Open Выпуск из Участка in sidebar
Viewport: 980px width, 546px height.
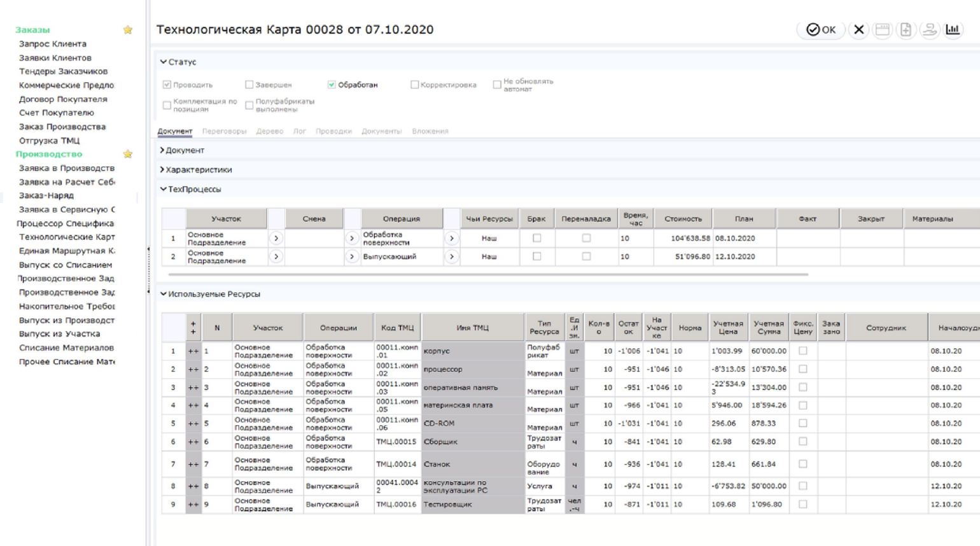click(59, 333)
